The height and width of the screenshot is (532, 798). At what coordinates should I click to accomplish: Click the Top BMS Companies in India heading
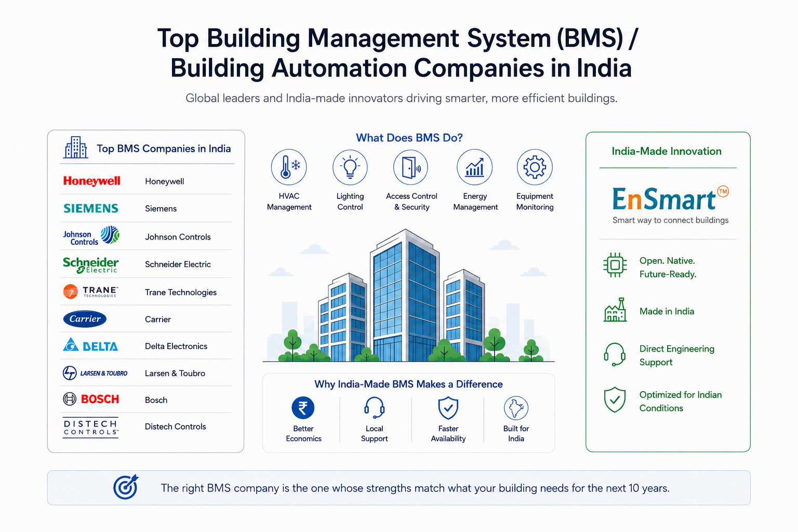click(x=164, y=149)
